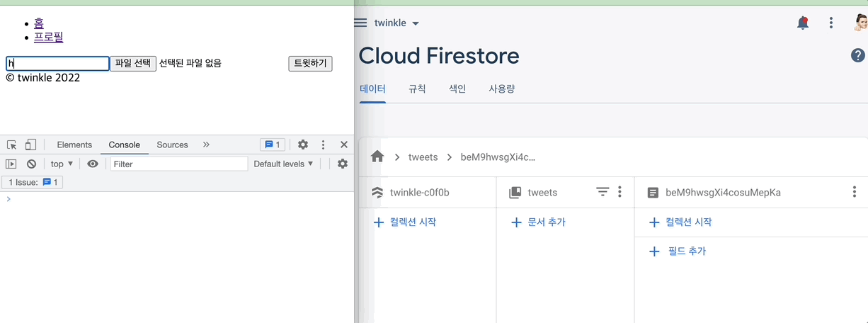Screen dimensions: 868x323
Task: Toggle the live expression eye icon
Action: click(x=93, y=164)
